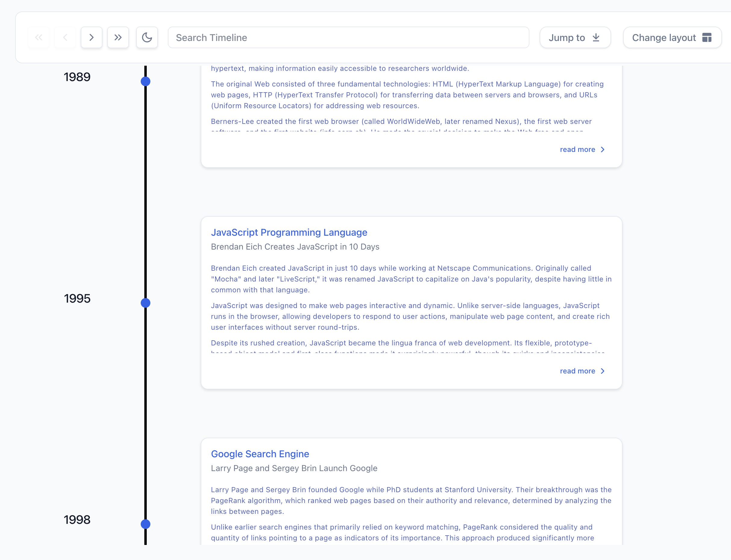This screenshot has height=560, width=731.
Task: Open the Google Search Engine link
Action: tap(260, 454)
